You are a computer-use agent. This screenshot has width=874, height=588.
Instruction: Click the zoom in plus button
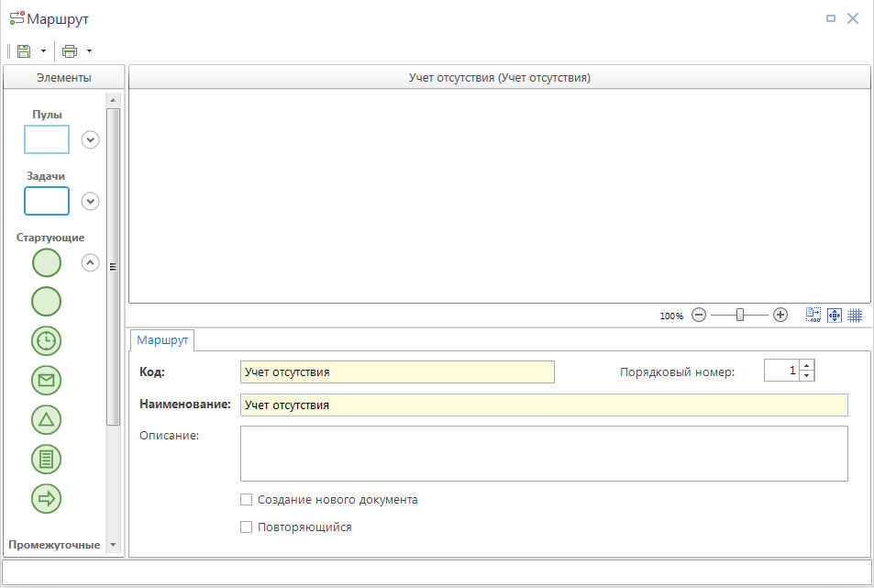(x=780, y=315)
